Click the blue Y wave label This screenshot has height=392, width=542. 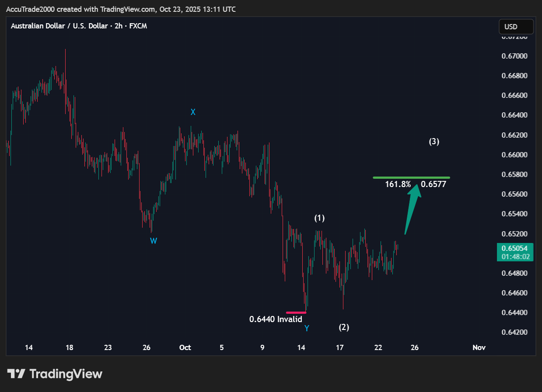click(x=307, y=328)
